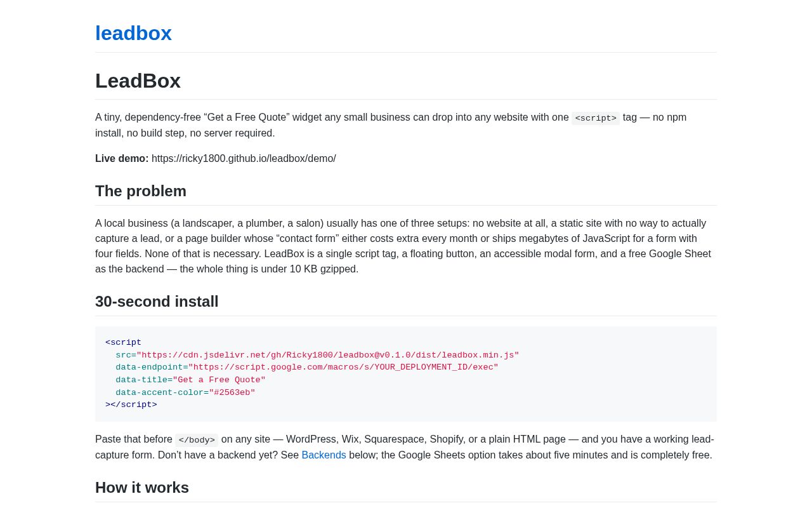Screen dimensions: 812x508
Task: Click the live demo URL text
Action: click(x=244, y=159)
